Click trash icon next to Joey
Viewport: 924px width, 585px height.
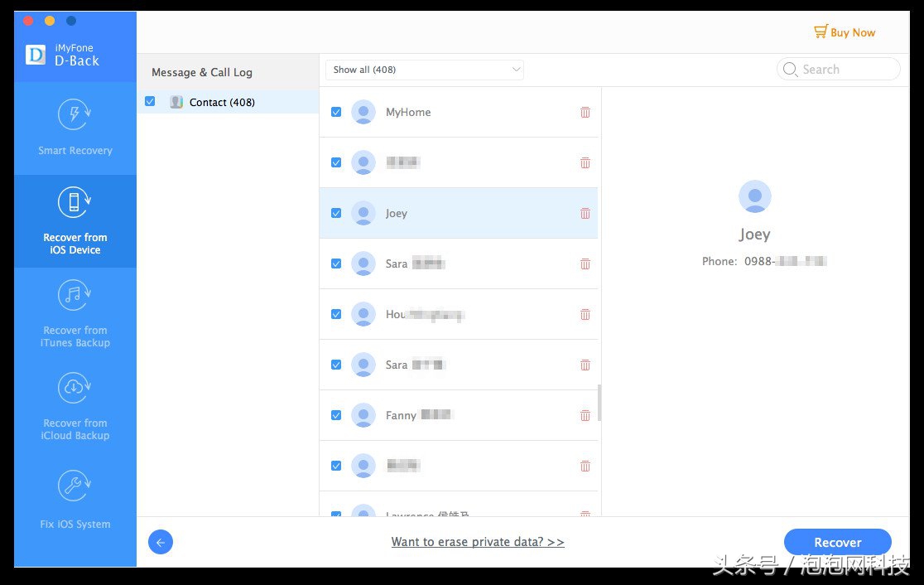click(x=585, y=213)
